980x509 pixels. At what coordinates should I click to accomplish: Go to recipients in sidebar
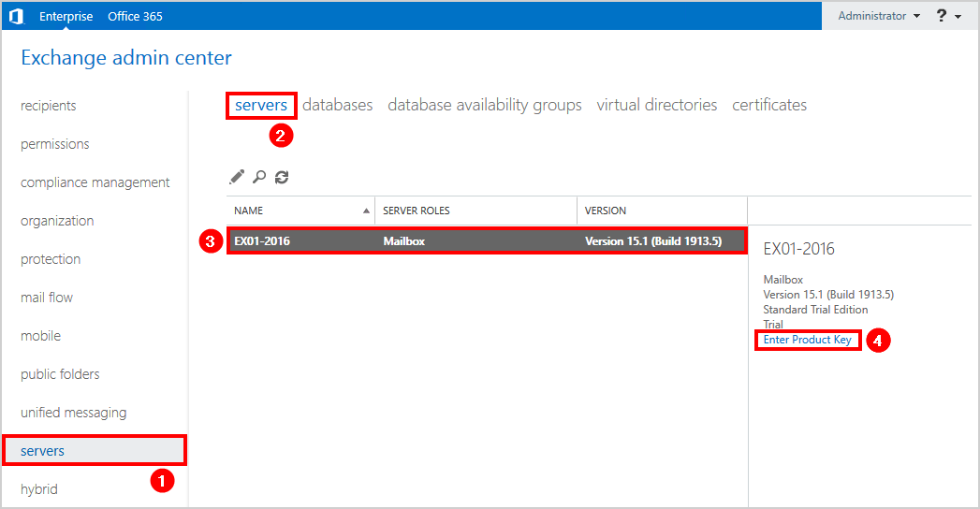coord(48,106)
